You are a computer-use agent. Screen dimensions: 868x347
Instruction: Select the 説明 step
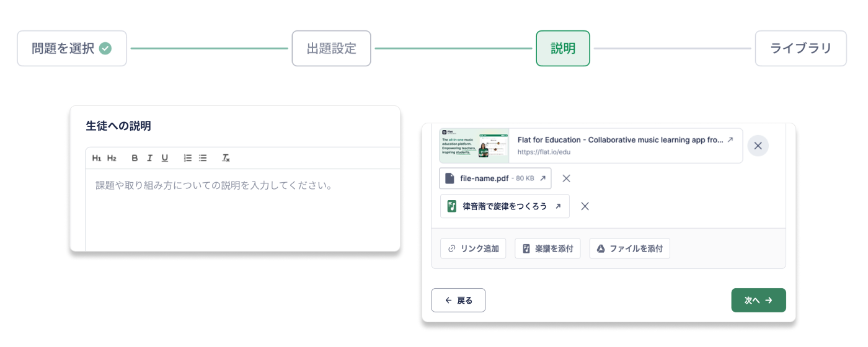pos(563,48)
